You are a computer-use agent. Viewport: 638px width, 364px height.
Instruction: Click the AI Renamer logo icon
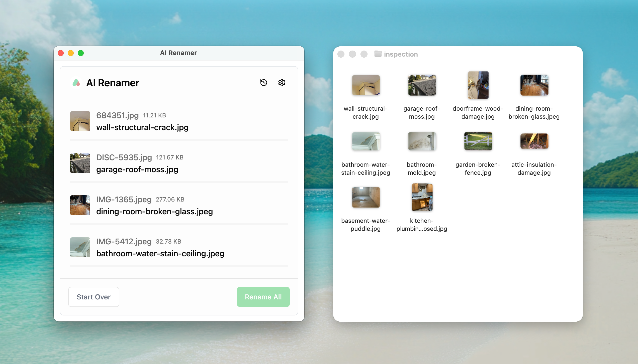pyautogui.click(x=76, y=83)
